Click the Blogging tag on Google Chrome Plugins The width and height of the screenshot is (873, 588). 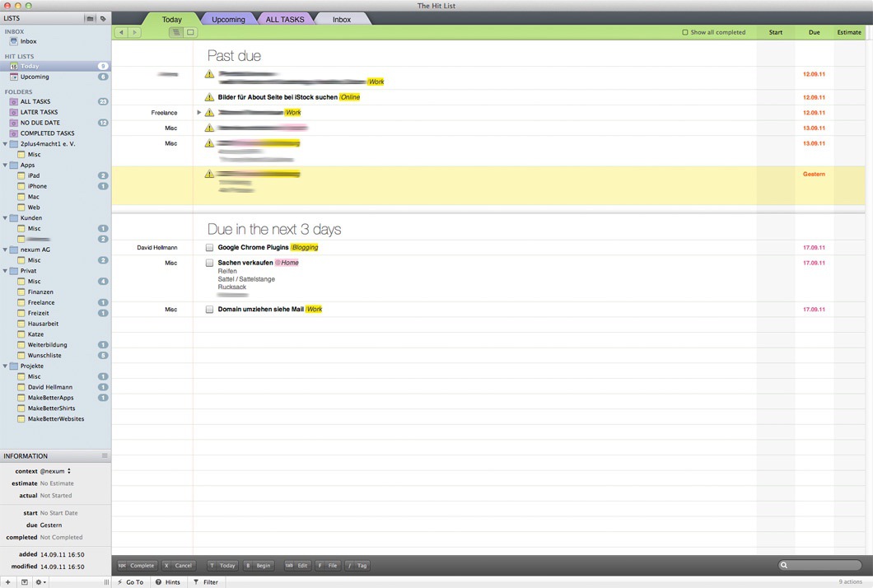305,247
